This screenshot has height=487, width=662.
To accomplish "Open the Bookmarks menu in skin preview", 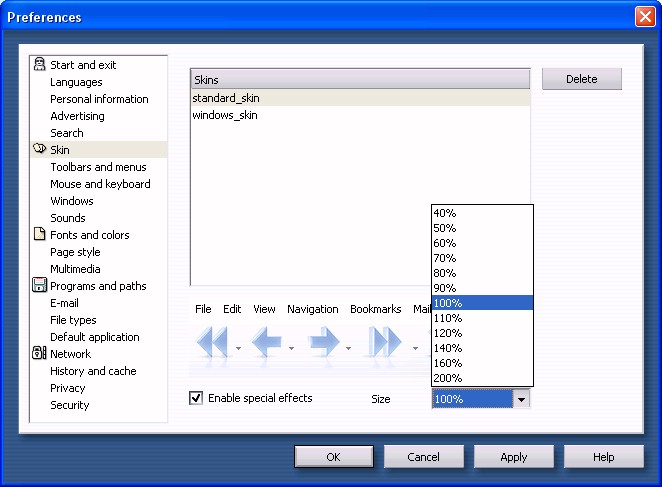I will [x=375, y=309].
